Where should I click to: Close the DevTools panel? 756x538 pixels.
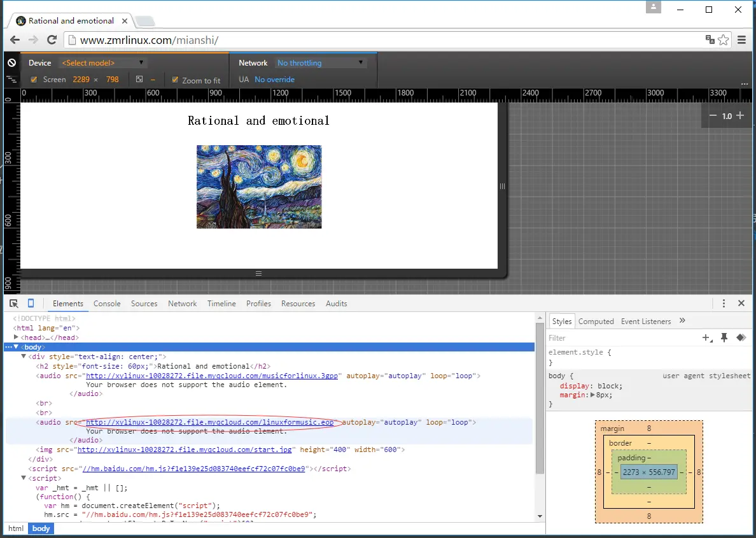click(741, 303)
